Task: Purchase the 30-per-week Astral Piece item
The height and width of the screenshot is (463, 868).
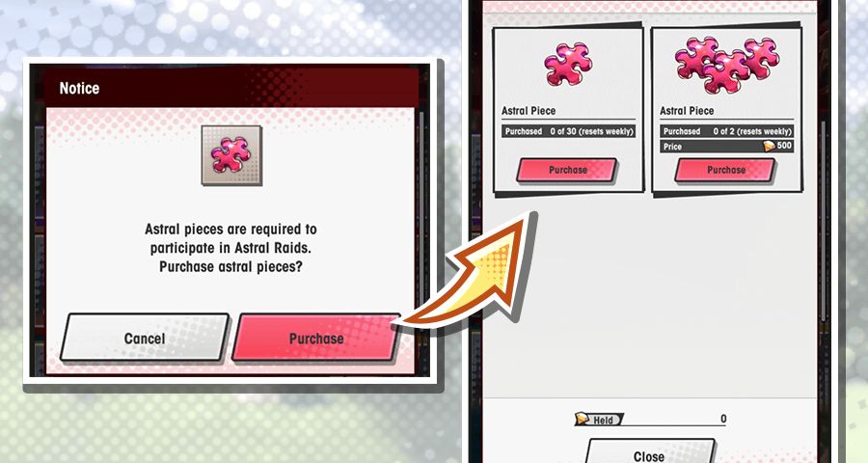Action: [x=567, y=170]
